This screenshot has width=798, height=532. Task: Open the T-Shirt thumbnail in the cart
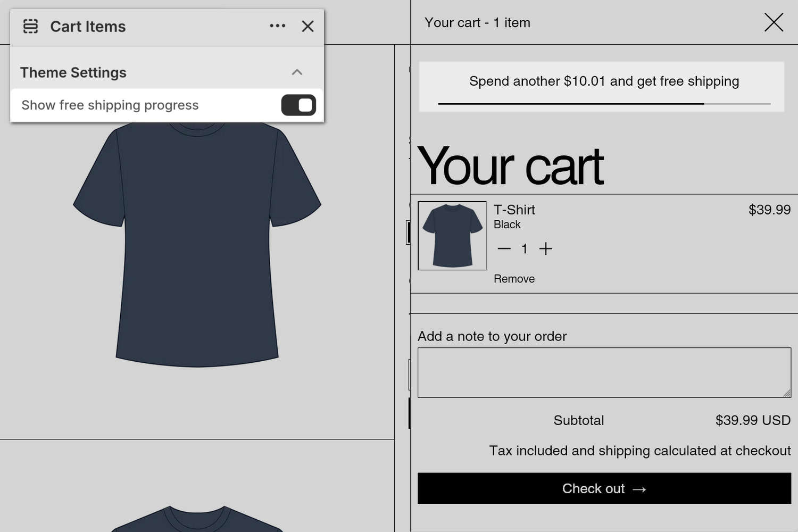pyautogui.click(x=452, y=236)
